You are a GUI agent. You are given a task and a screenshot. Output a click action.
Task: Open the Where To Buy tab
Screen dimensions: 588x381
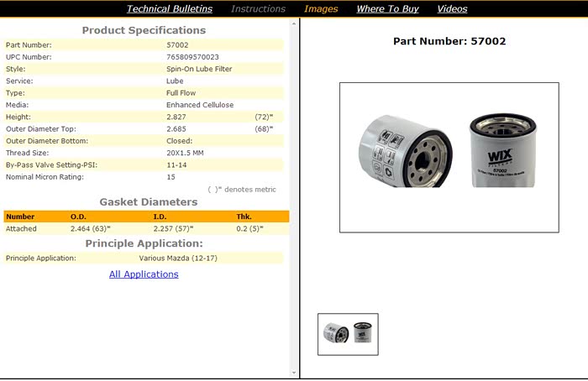[388, 8]
